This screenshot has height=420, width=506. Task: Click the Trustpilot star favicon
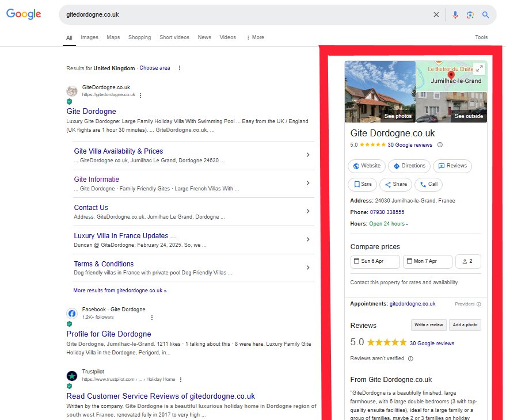72,376
